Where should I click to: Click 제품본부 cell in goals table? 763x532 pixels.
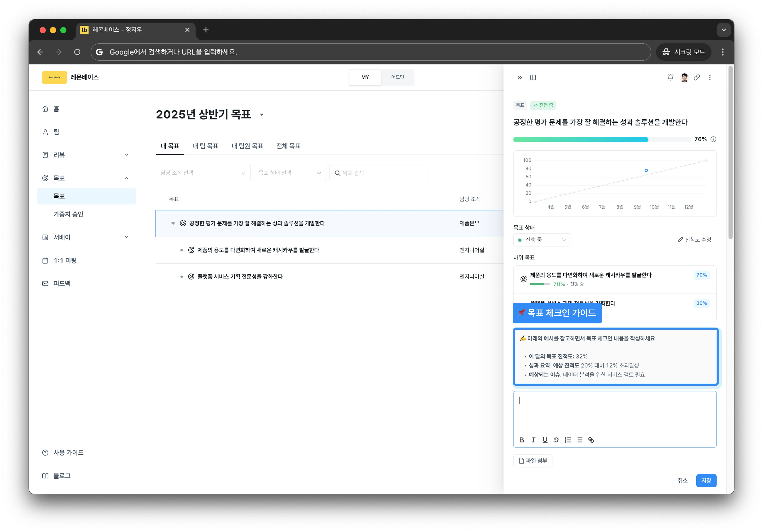click(469, 224)
